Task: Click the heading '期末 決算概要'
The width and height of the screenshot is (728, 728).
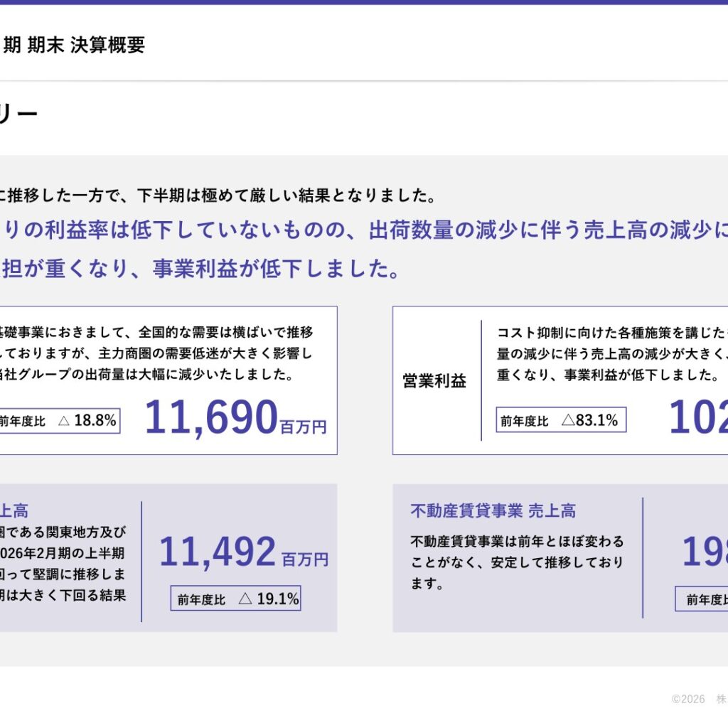Action: [86, 45]
